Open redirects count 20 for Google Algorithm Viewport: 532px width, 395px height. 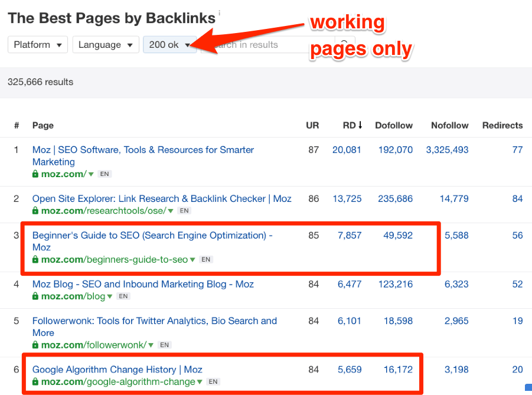tap(517, 370)
